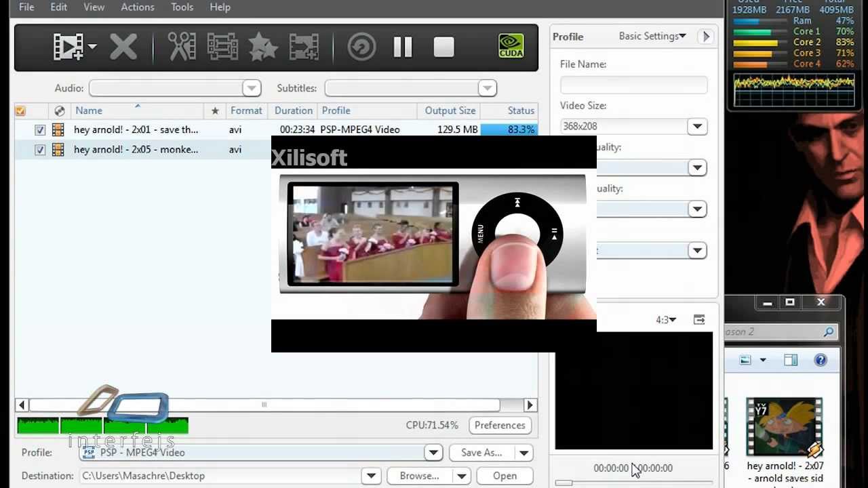Viewport: 868px width, 488px height.
Task: Click the Add File toolbar icon
Action: (x=68, y=47)
